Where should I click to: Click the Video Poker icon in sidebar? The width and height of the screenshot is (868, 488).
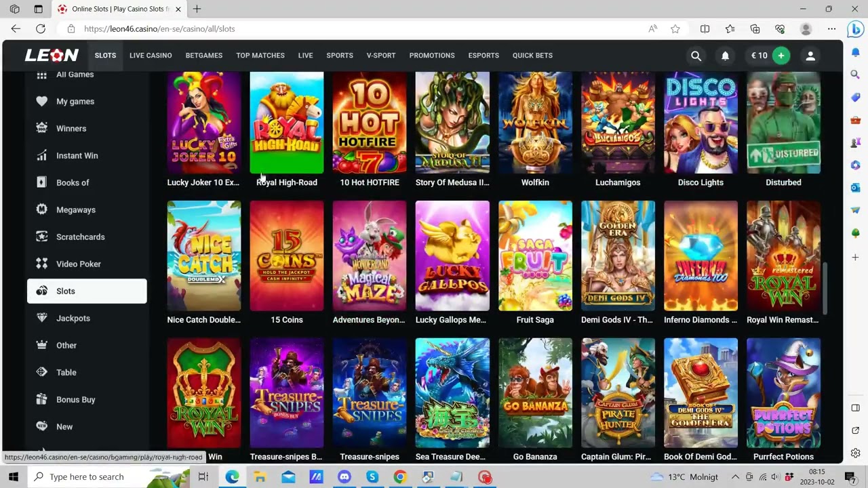coord(42,264)
